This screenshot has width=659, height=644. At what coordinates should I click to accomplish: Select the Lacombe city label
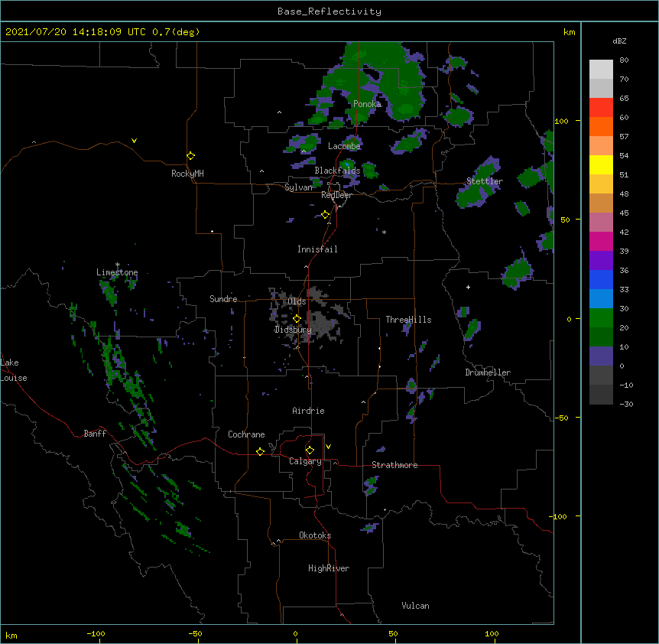point(344,146)
